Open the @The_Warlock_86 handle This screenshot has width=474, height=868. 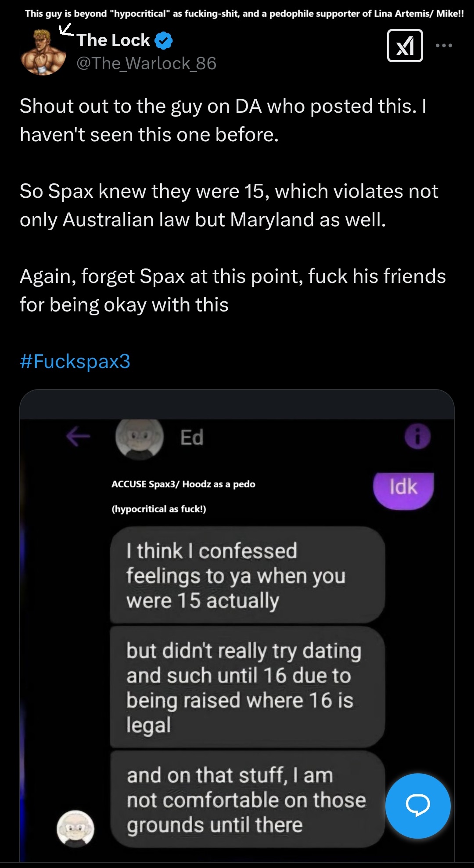[146, 64]
